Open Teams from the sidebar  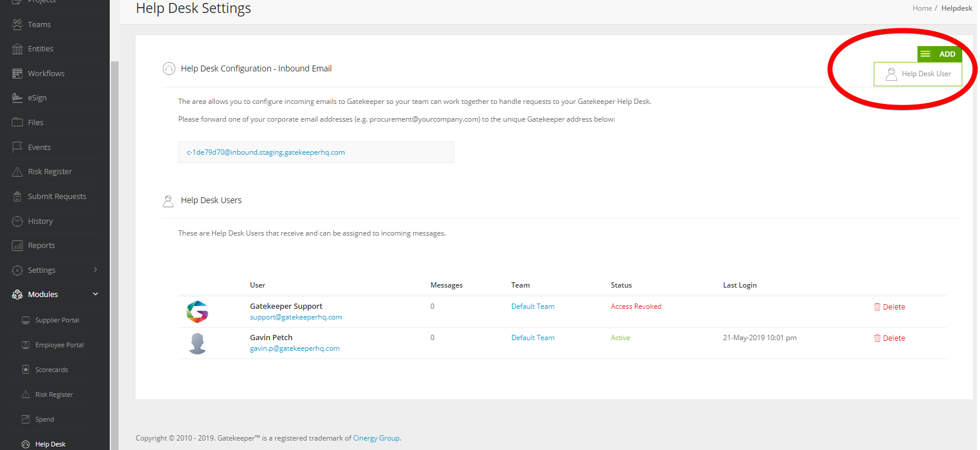(39, 24)
